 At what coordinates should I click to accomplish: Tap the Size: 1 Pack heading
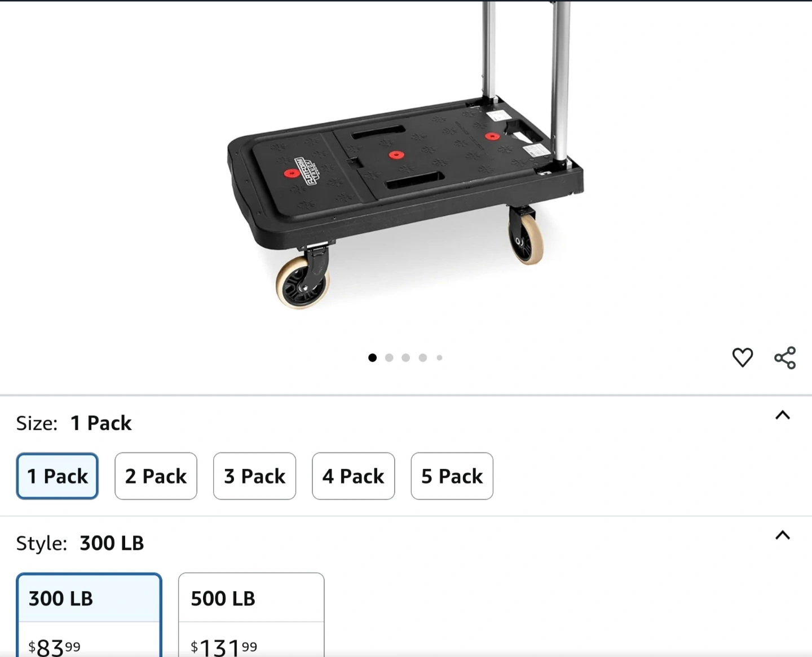(73, 423)
